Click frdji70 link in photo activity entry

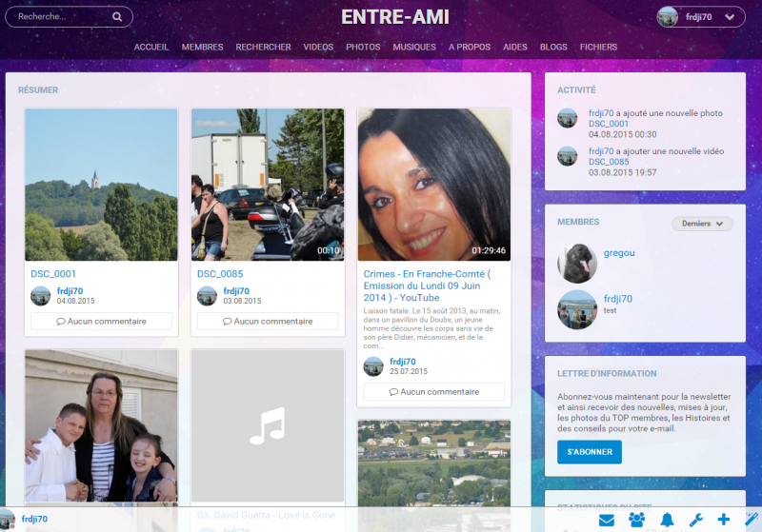point(601,113)
